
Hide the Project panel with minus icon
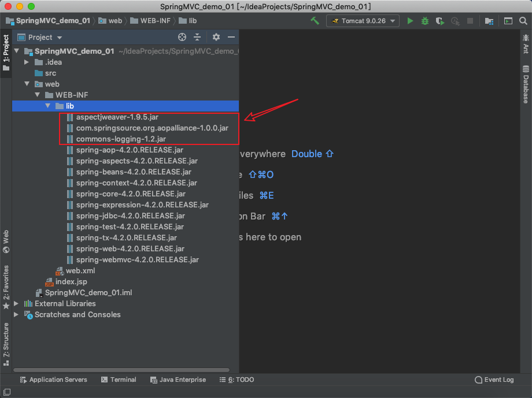[x=231, y=37]
